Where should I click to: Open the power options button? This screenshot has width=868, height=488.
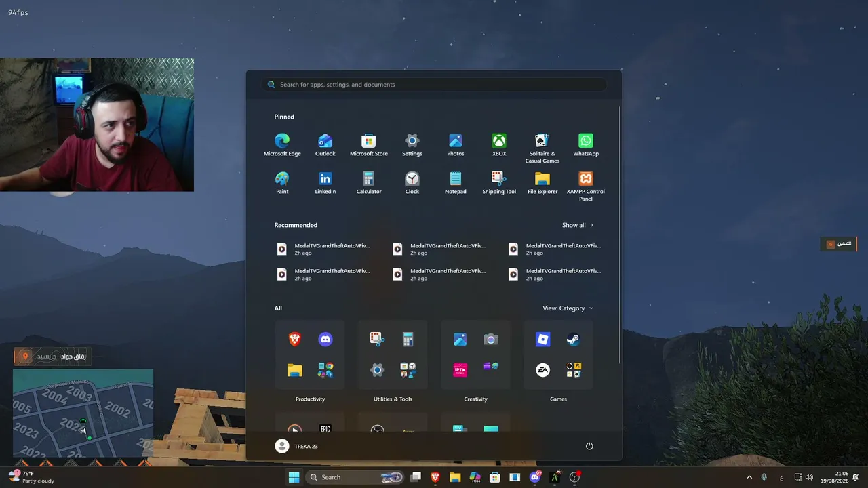click(x=589, y=446)
